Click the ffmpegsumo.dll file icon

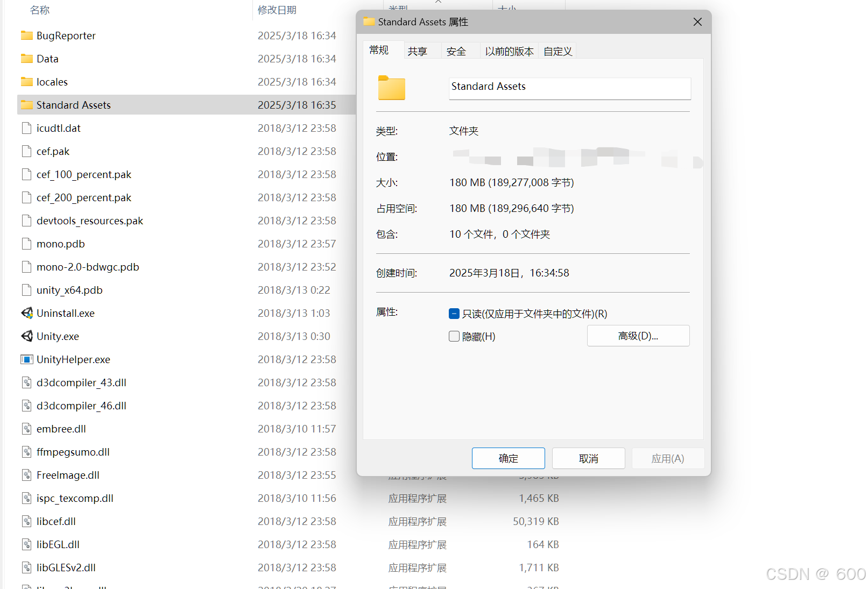click(x=26, y=452)
